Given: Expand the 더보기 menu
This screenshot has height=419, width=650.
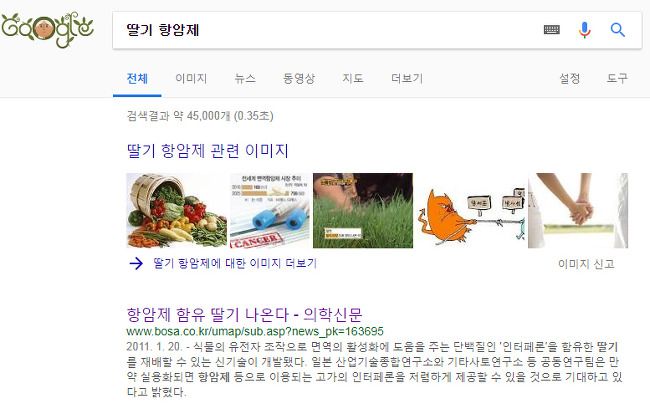Looking at the screenshot, I should click(407, 78).
